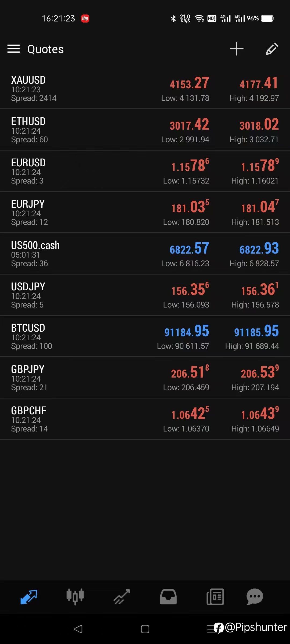Viewport: 290px width, 644px height.
Task: Open the News tab icon
Action: click(215, 597)
